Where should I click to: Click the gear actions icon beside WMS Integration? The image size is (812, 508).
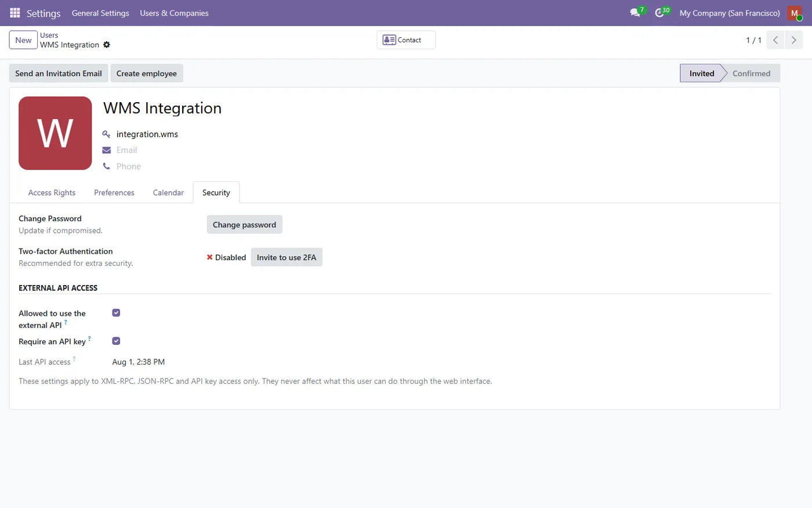(107, 45)
